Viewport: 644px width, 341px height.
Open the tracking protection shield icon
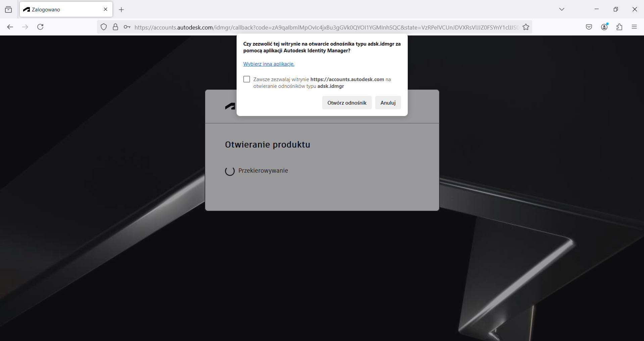coord(104,27)
